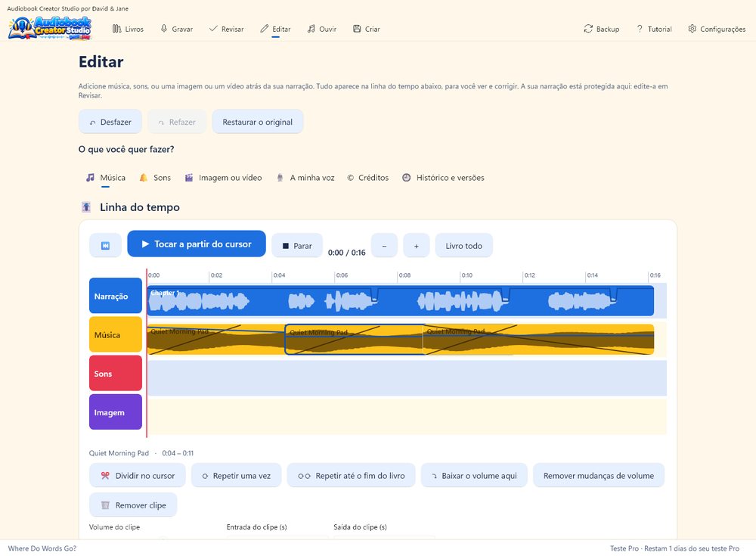Click Restaurar o original button
The width and height of the screenshot is (756, 556).
tap(258, 122)
